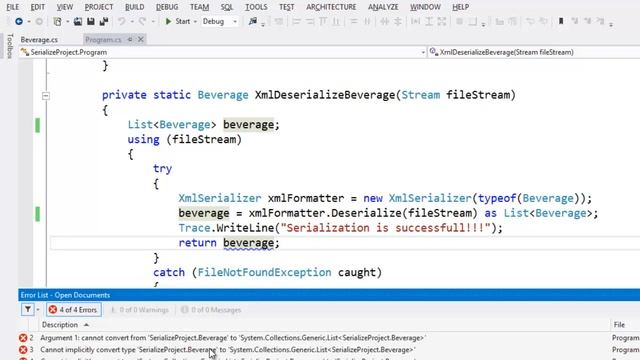Open the FILE menu

click(x=13, y=7)
